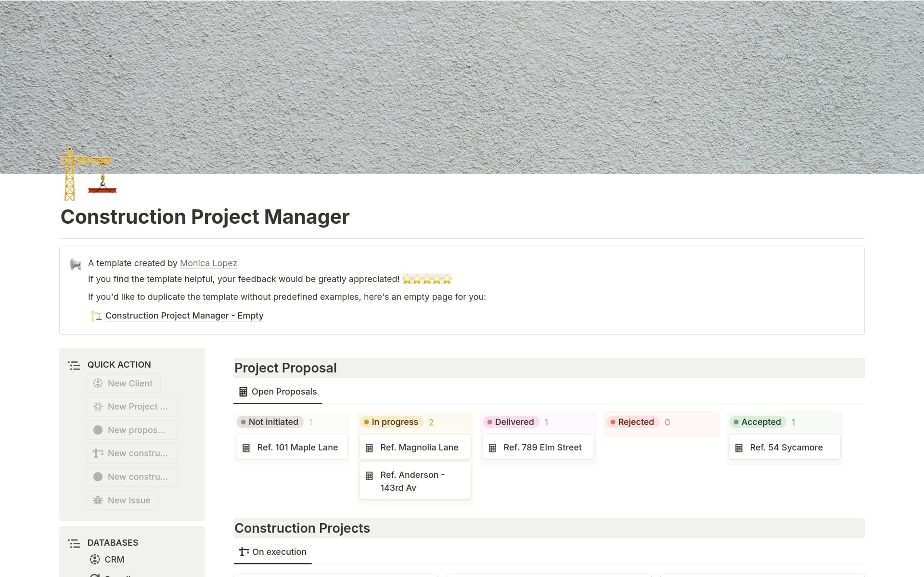
Task: Click table icon on Ref. 101 Maple Lane card
Action: [x=246, y=448]
